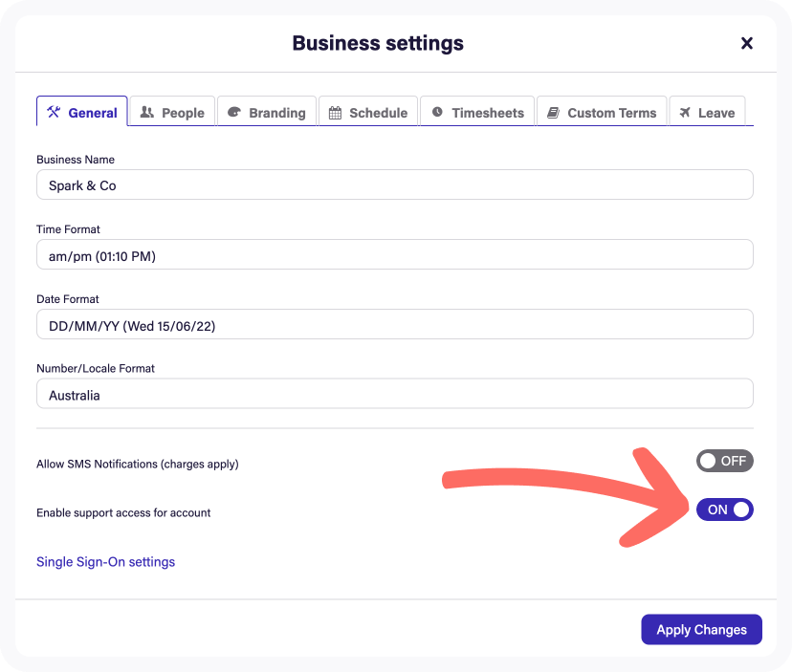Click the 'Enable support access for account' label
792x672 pixels.
tap(123, 513)
